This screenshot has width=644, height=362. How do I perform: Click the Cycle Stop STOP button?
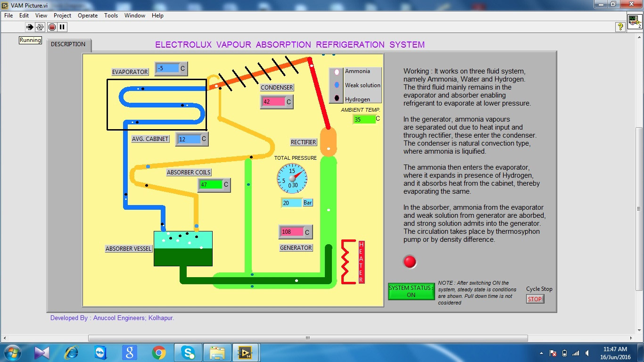535,299
